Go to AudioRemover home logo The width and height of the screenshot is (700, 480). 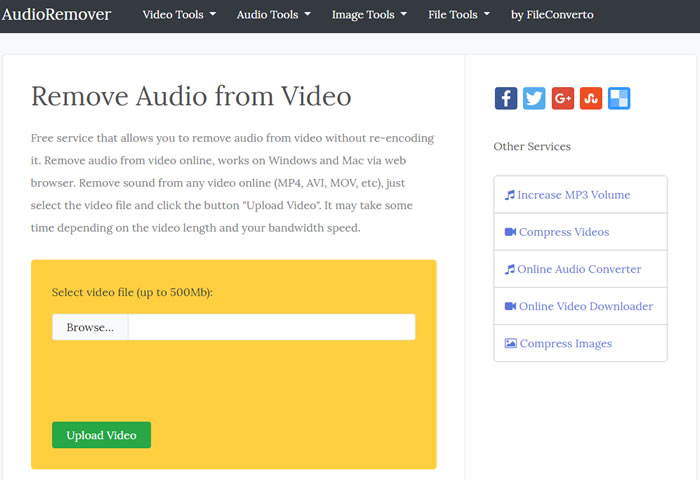(x=56, y=15)
